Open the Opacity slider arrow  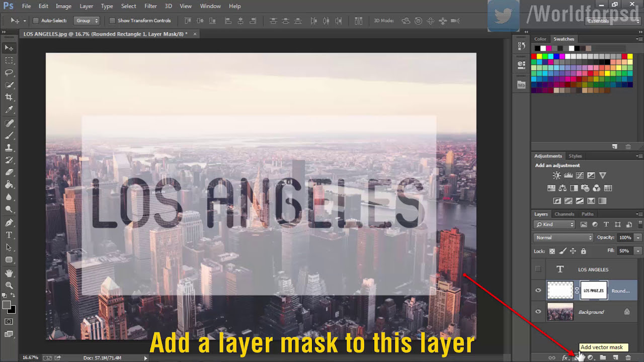pyautogui.click(x=638, y=237)
